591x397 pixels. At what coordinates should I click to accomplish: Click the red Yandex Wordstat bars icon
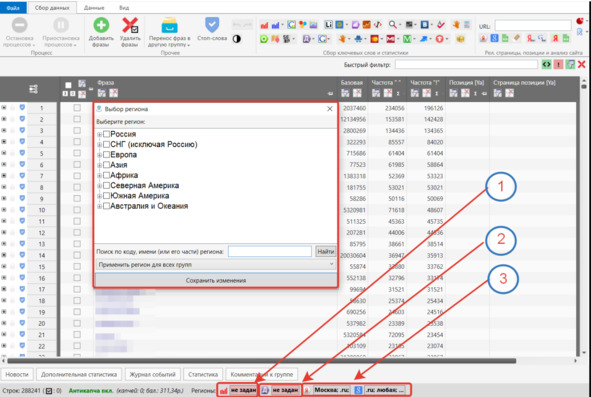[x=264, y=25]
